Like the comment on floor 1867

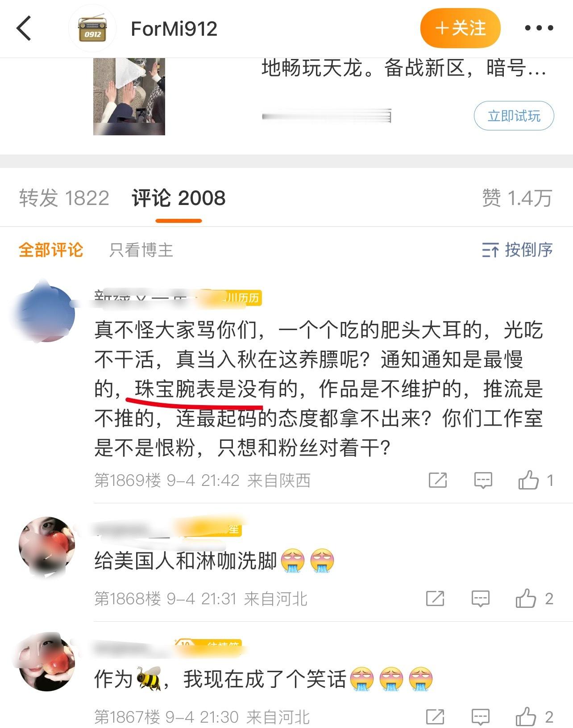535,717
